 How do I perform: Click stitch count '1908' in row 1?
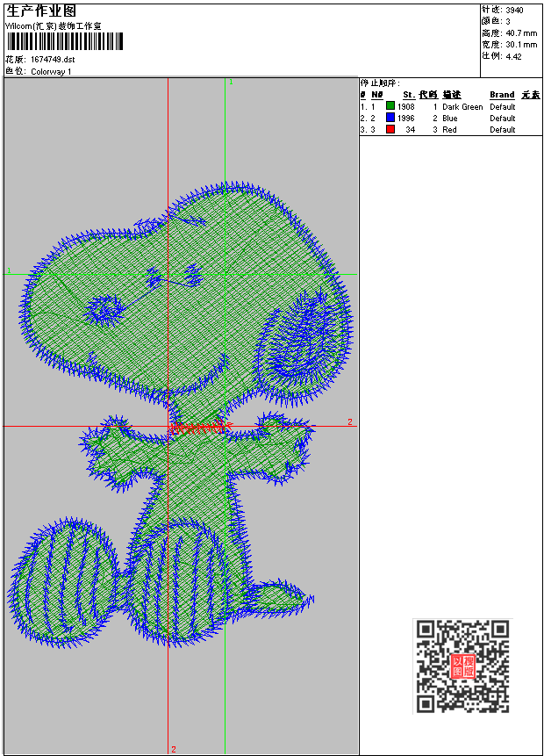(x=406, y=106)
